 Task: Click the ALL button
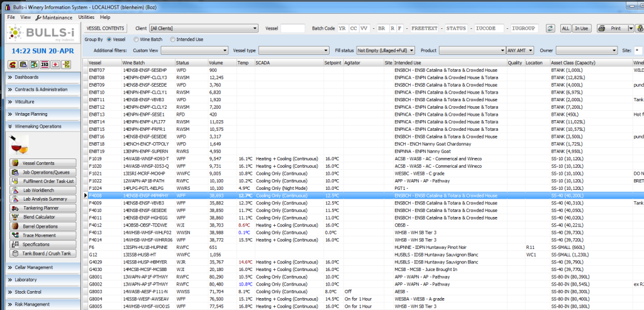click(565, 28)
